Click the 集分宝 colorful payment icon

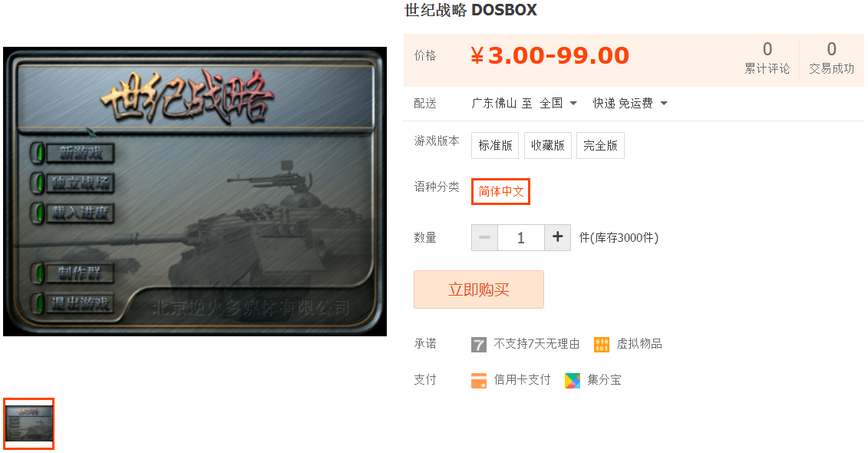pos(573,381)
